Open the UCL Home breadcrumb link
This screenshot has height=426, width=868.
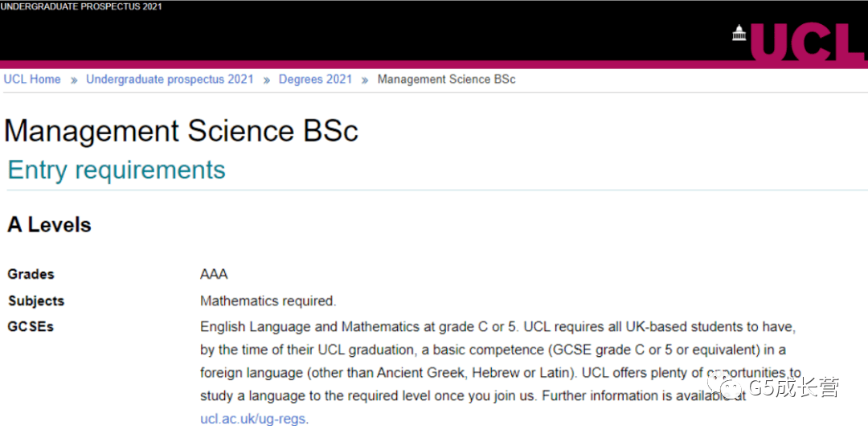coord(32,80)
